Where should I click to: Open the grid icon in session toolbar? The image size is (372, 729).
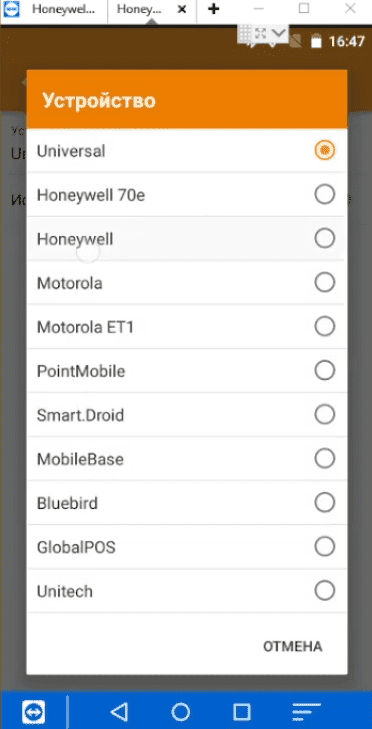(246, 33)
